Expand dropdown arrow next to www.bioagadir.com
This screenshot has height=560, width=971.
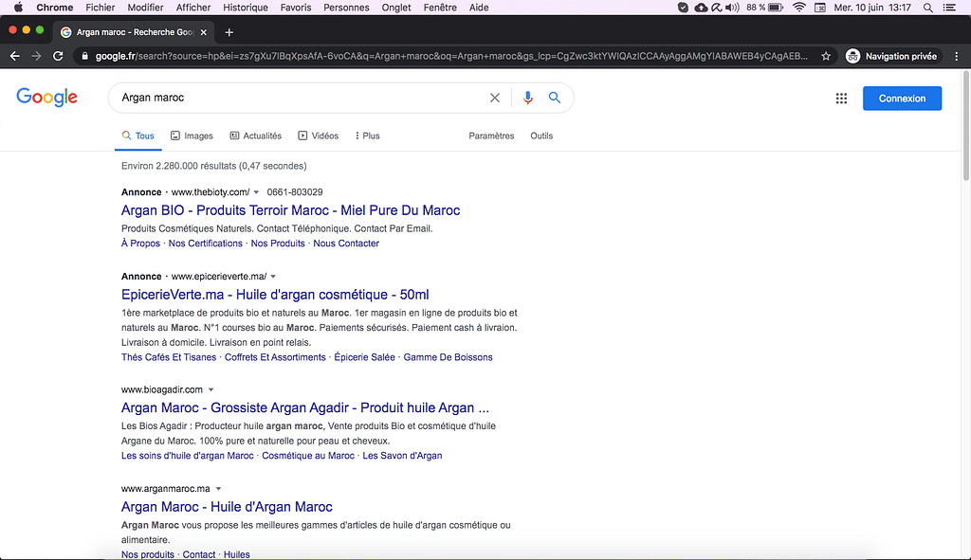[211, 389]
